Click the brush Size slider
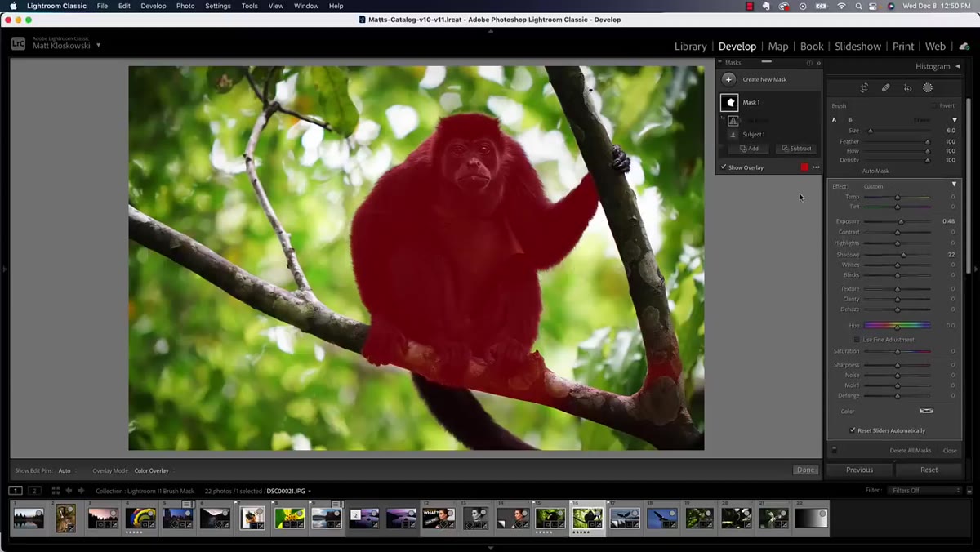Screen dimensions: 980x552 (898, 131)
